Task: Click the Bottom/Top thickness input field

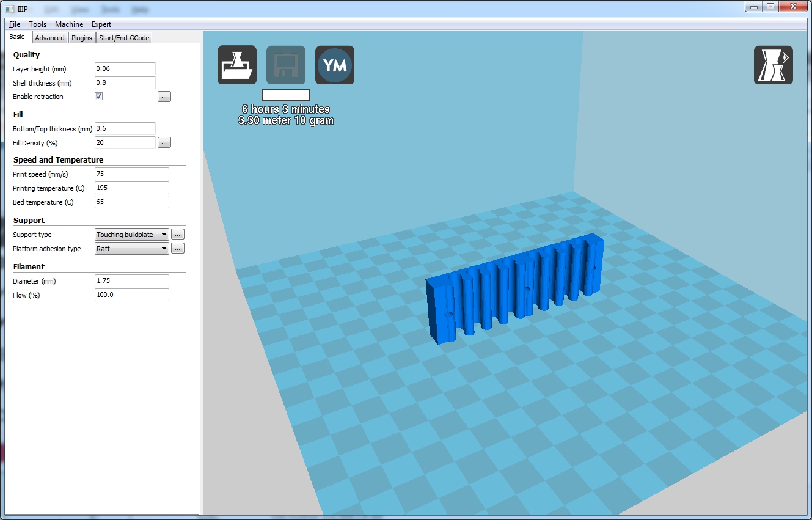Action: click(x=125, y=129)
